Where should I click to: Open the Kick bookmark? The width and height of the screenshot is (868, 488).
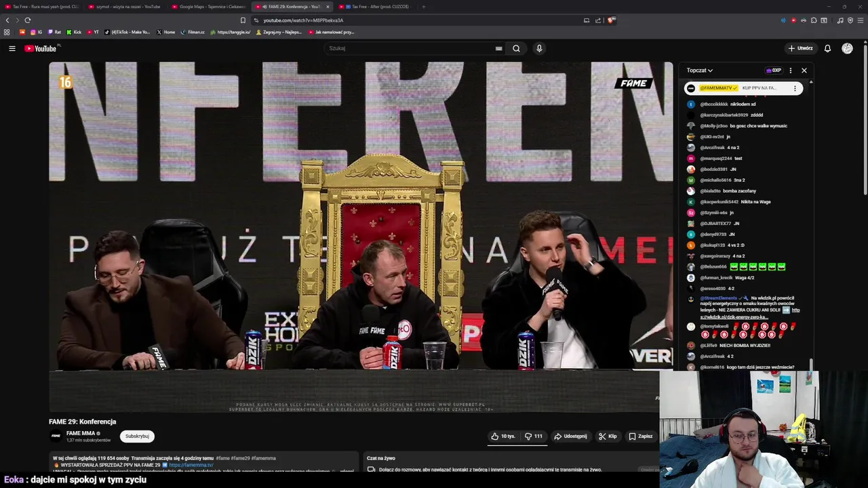point(74,32)
